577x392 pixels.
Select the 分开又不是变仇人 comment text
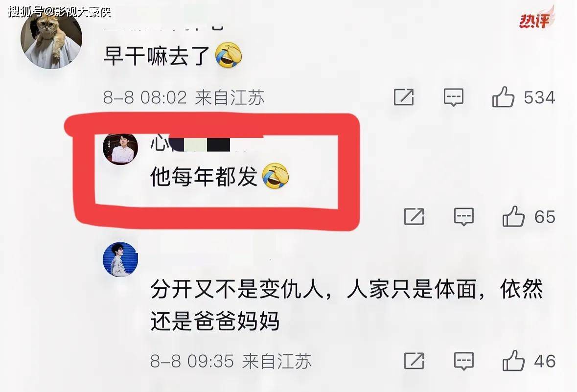click(346, 305)
